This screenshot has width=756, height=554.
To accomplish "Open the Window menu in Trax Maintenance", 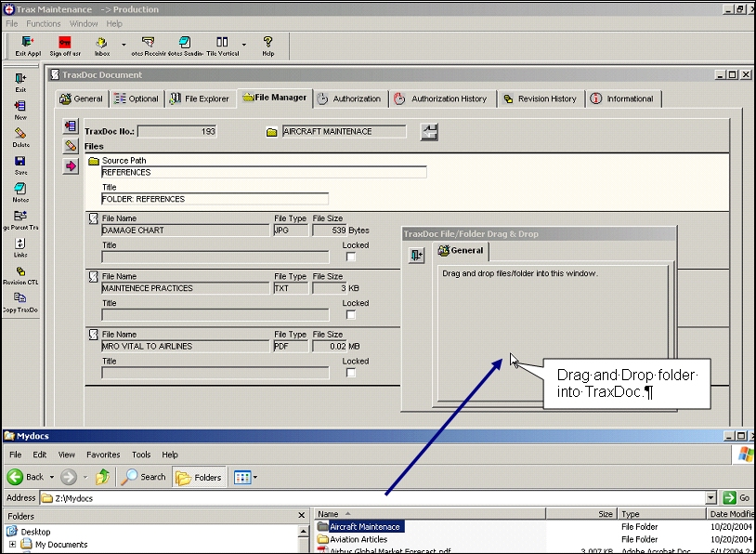I will [x=84, y=23].
